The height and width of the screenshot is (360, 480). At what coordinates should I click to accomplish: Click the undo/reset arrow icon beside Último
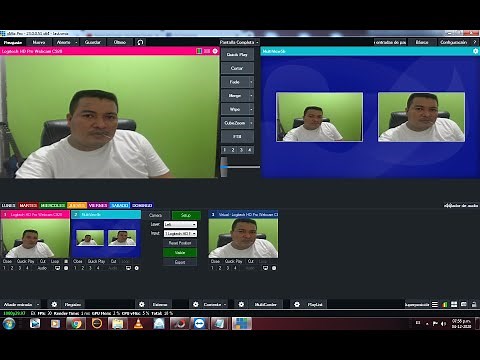click(x=140, y=42)
